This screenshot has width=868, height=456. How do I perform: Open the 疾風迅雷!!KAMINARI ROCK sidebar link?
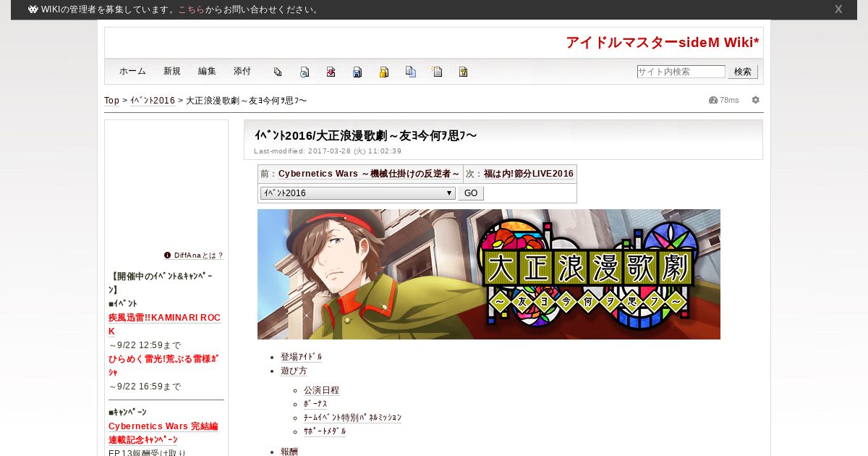coord(164,324)
